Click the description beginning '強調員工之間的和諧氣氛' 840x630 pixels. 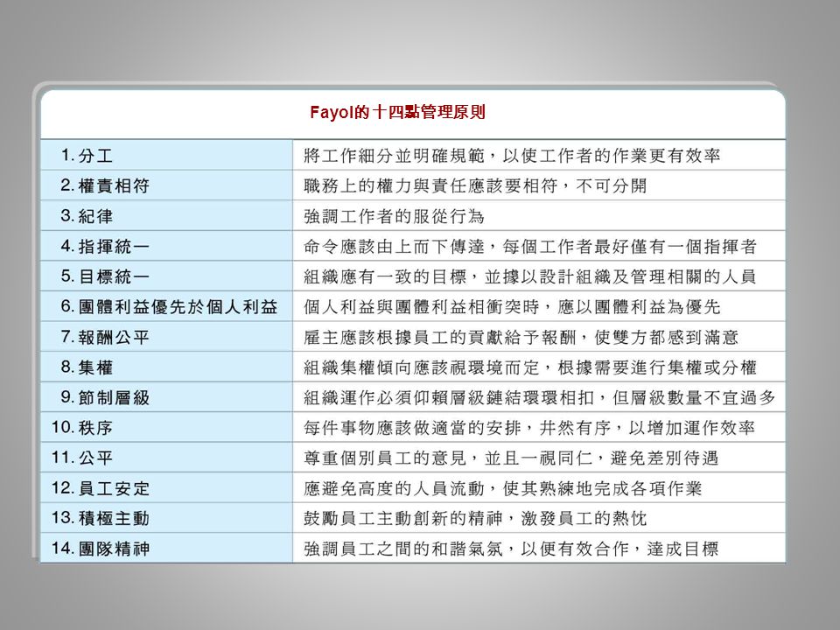(511, 548)
